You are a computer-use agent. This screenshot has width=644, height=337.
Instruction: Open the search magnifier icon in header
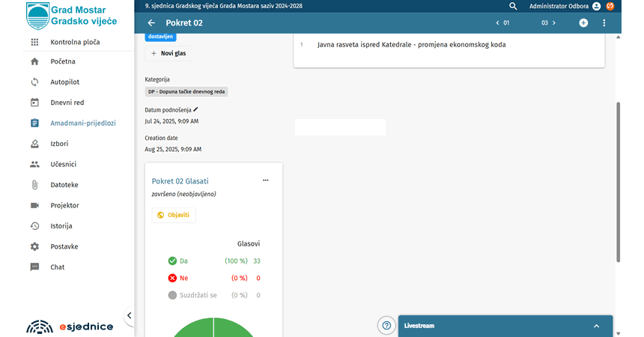[513, 6]
